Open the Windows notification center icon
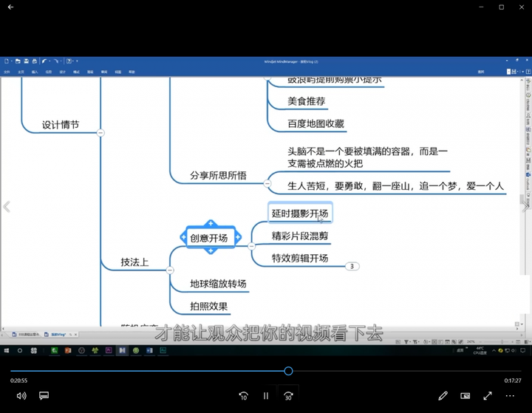 tap(523, 350)
